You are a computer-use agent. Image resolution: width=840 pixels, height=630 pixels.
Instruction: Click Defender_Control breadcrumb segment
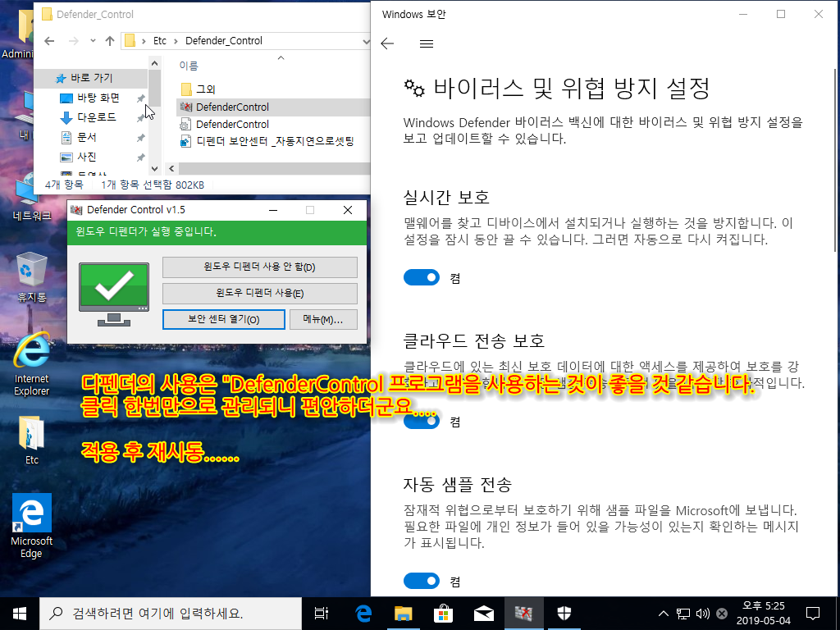224,41
